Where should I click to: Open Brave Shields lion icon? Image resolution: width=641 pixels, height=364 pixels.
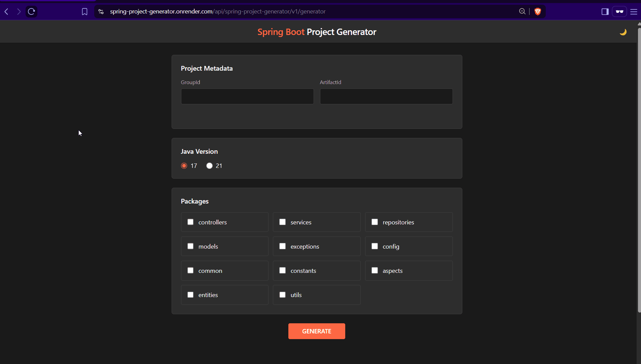[x=537, y=12]
